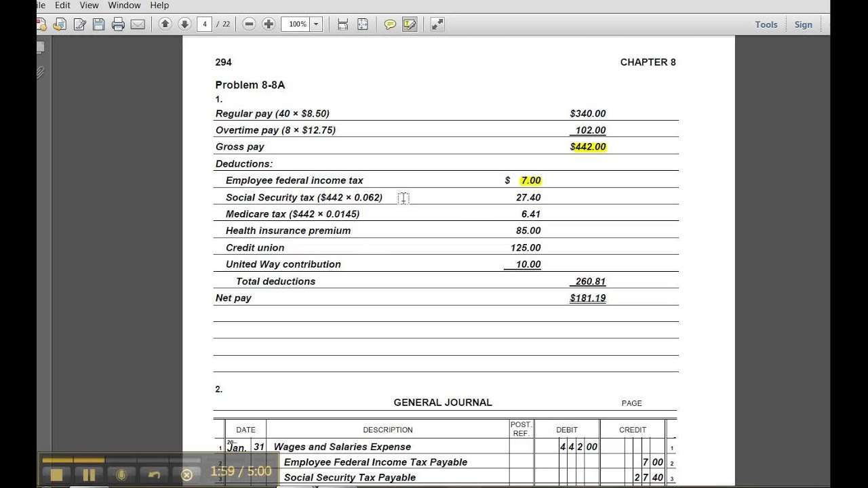Open the View menu
Viewport: 868px width, 488px height.
click(x=89, y=5)
